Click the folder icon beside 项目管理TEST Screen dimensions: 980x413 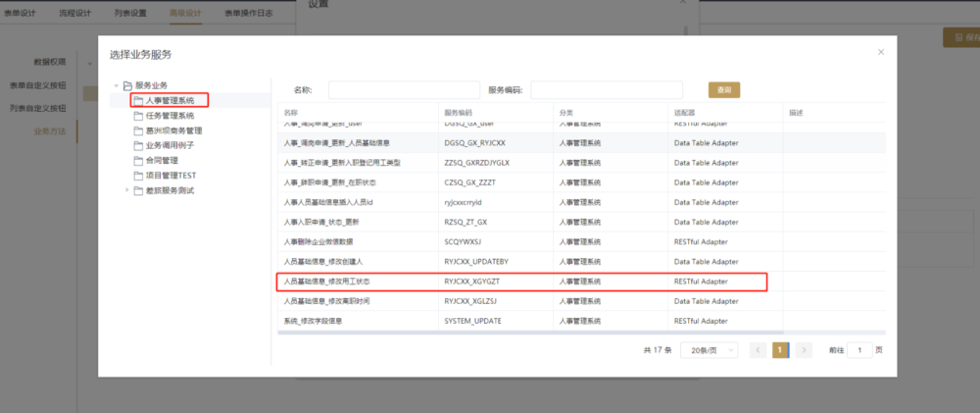click(x=138, y=175)
